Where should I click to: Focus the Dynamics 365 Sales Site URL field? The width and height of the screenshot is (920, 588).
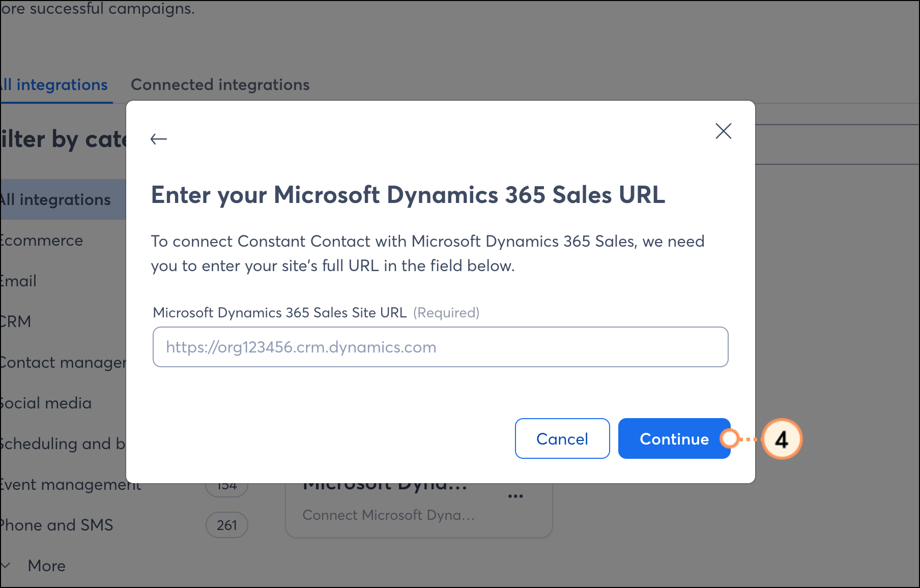pos(440,347)
